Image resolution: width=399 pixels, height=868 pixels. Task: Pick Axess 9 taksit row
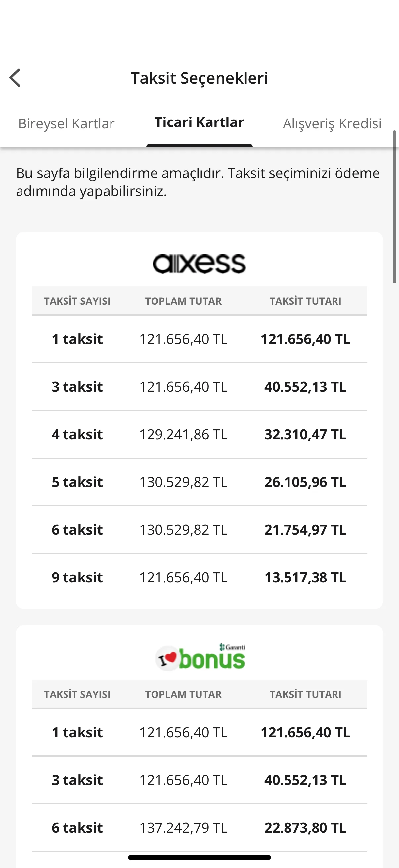click(199, 578)
